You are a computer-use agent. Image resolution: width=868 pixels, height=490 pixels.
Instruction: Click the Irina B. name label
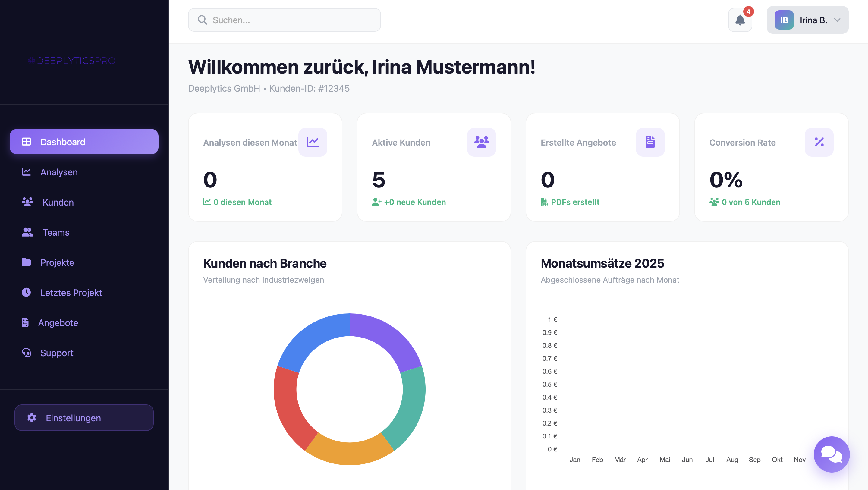click(x=813, y=20)
